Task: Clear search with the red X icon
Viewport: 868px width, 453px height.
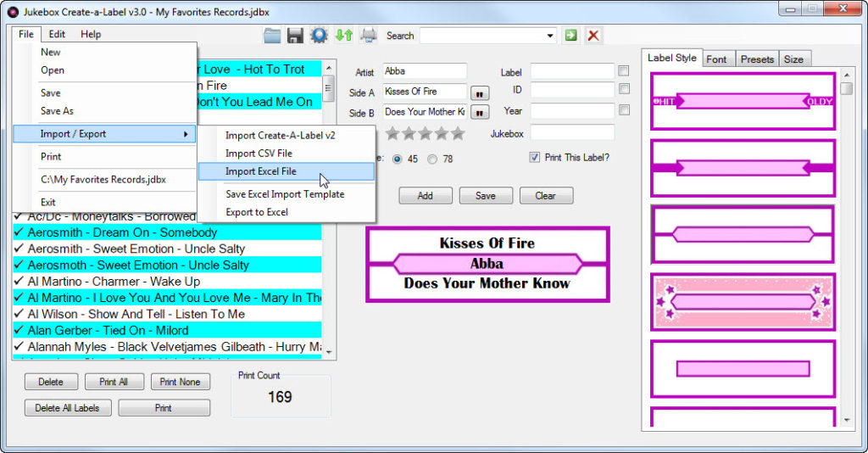Action: click(x=593, y=35)
